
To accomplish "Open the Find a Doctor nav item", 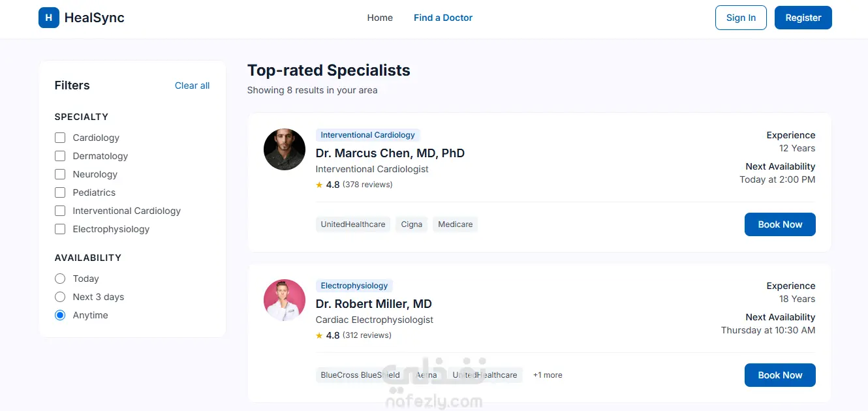I will (x=443, y=18).
